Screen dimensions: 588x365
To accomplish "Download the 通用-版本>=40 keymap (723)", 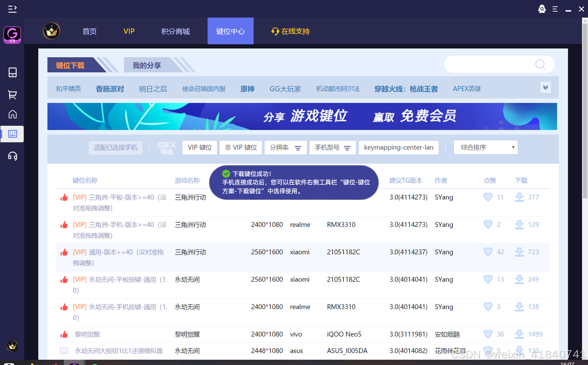I will [x=519, y=252].
